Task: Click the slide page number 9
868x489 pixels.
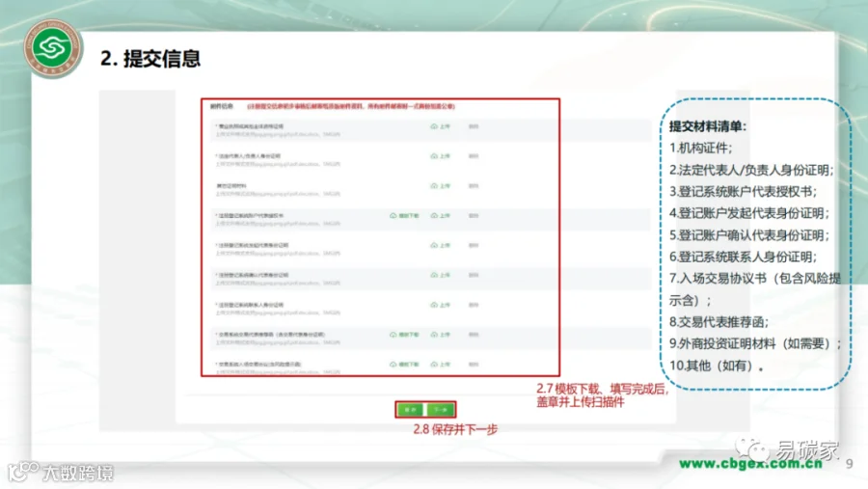Action: pos(849,464)
